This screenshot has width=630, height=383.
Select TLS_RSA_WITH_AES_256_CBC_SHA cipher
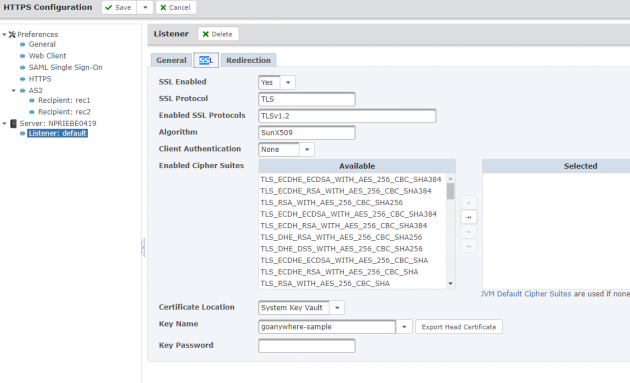[x=325, y=284]
